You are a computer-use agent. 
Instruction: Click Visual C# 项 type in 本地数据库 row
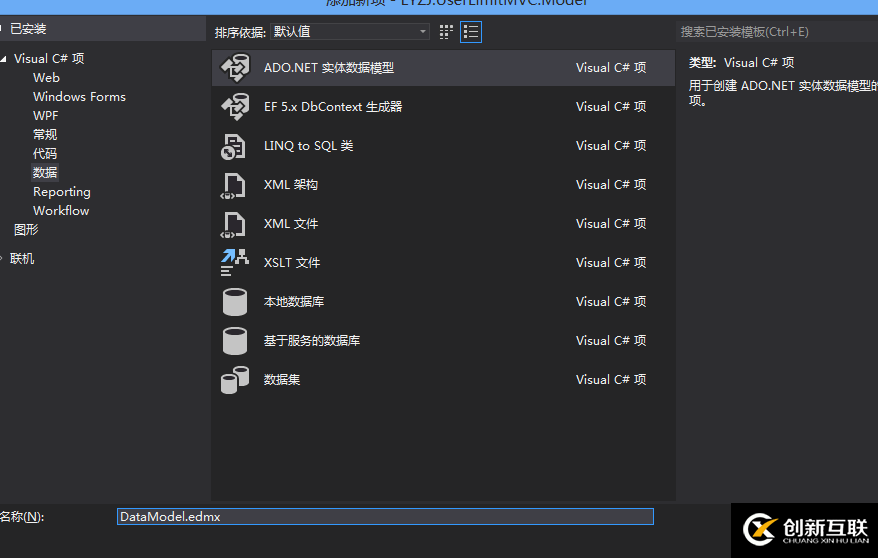tap(611, 302)
